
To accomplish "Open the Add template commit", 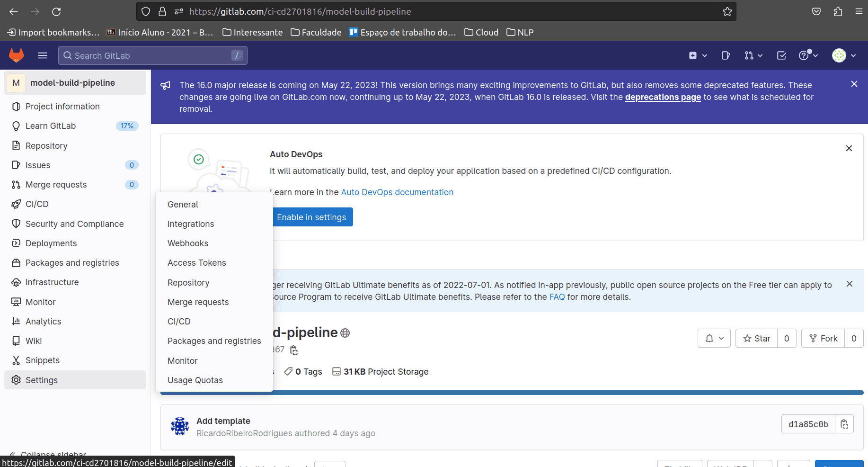I will [x=223, y=421].
